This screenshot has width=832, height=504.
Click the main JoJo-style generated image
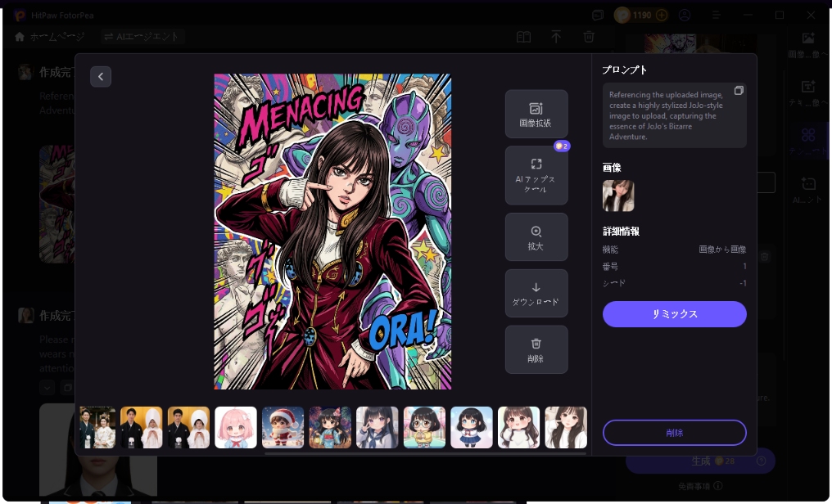click(x=332, y=232)
